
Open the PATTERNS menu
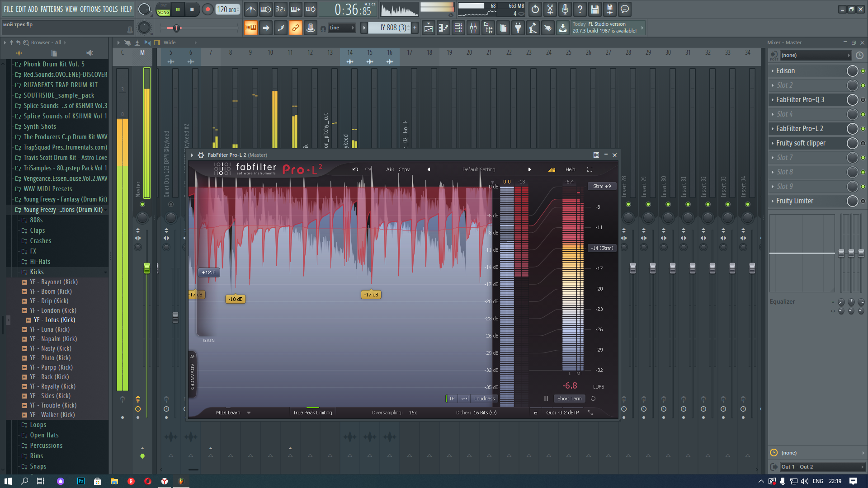(x=52, y=9)
